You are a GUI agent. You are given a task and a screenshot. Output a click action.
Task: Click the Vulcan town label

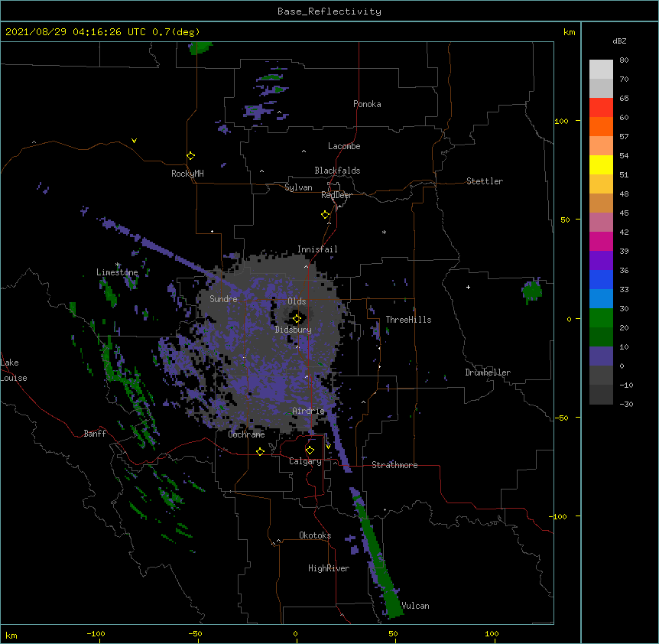click(415, 606)
